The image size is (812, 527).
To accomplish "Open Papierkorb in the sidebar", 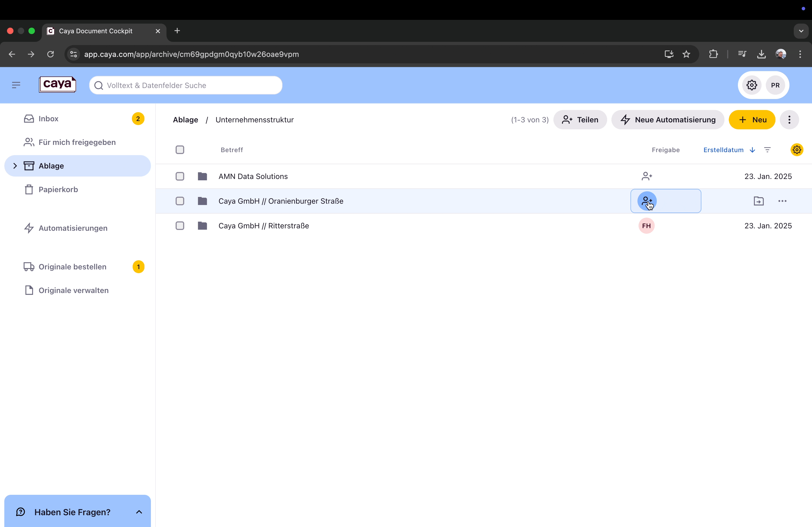I will 77,189.
